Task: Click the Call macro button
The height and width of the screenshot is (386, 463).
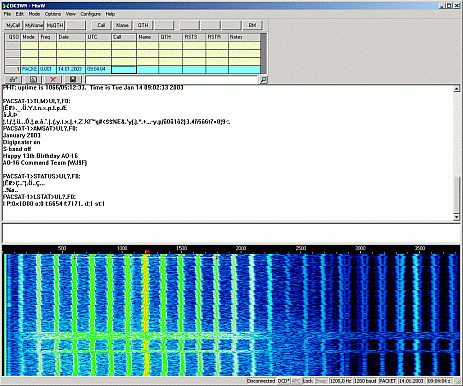Action: [101, 25]
